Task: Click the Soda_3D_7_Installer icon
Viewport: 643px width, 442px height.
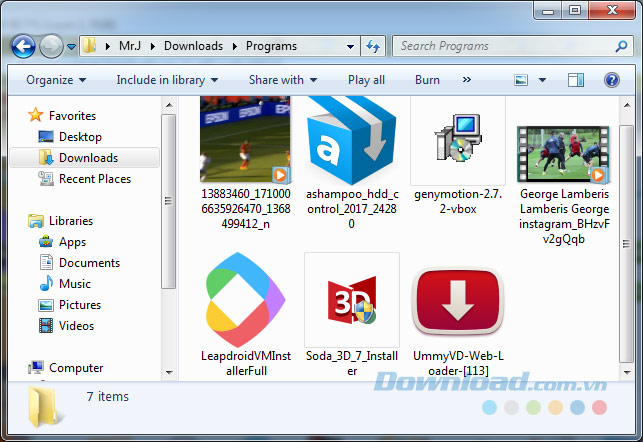Action: pyautogui.click(x=351, y=299)
